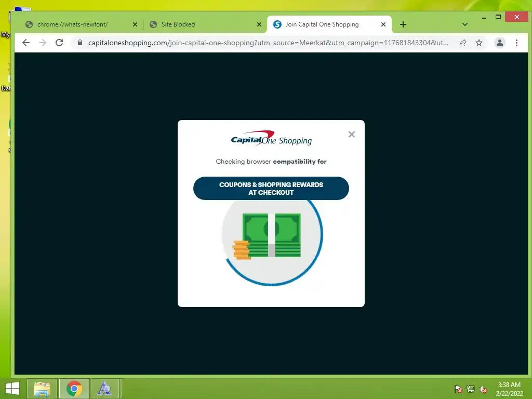Close the chrome://whats-newfont/ tab
The width and height of the screenshot is (532, 399).
tap(135, 24)
